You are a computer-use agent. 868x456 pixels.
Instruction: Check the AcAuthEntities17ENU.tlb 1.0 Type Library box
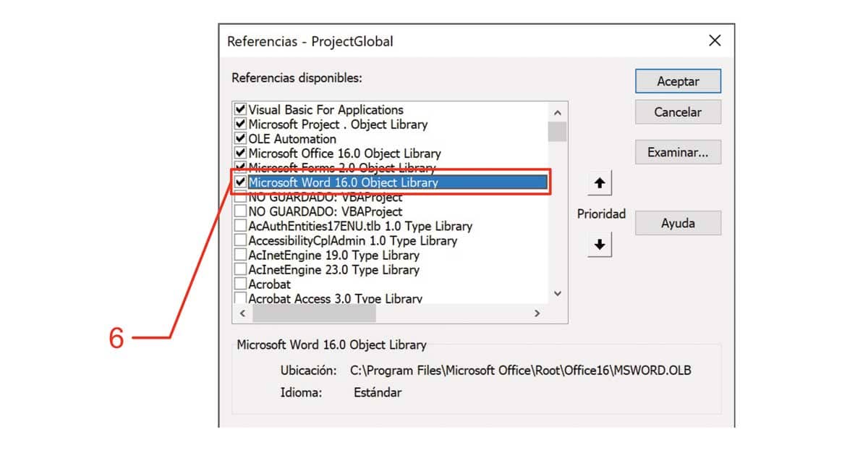pos(241,226)
